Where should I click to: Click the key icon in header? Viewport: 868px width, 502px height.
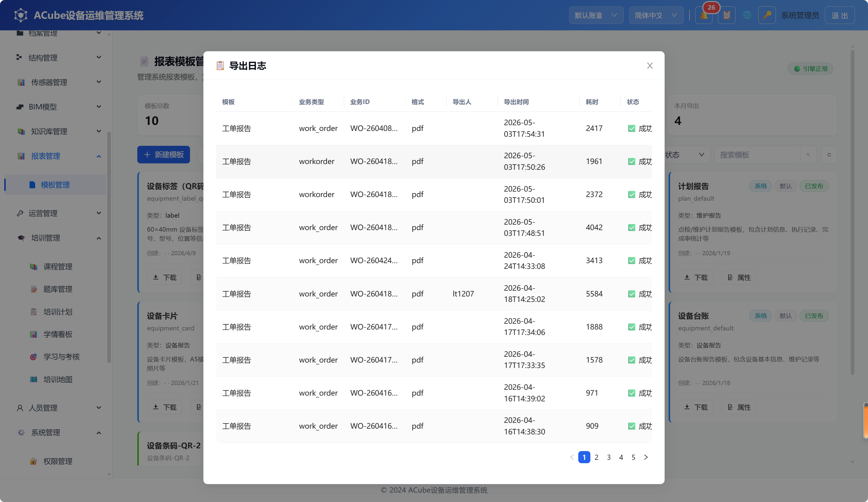click(767, 15)
